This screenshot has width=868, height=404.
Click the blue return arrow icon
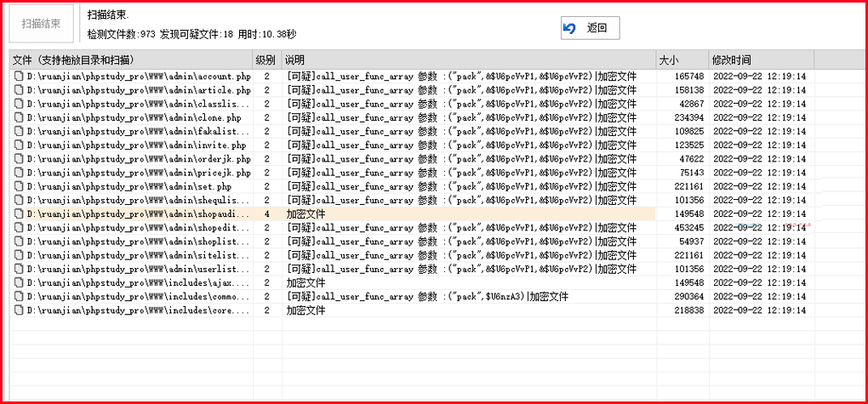pos(570,28)
